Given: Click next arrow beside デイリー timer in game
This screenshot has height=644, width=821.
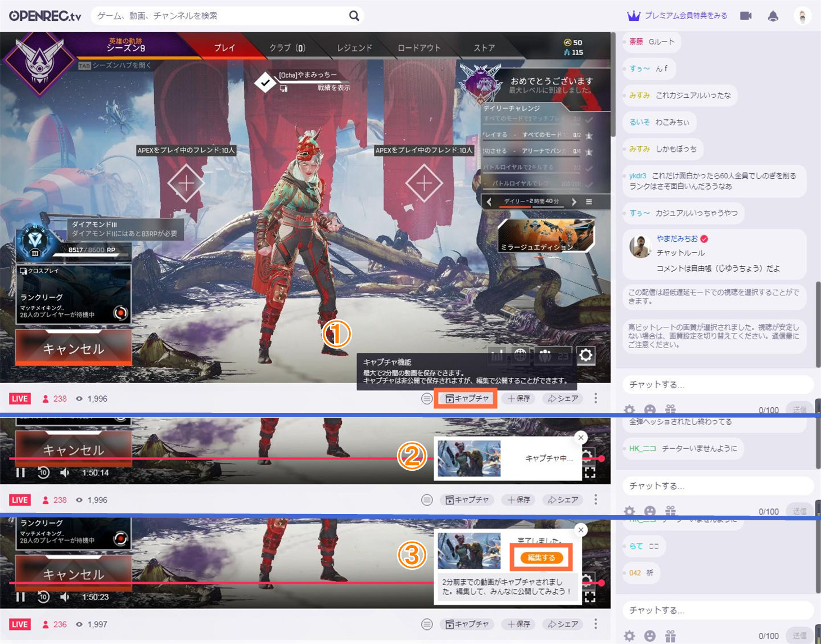Looking at the screenshot, I should coord(574,201).
